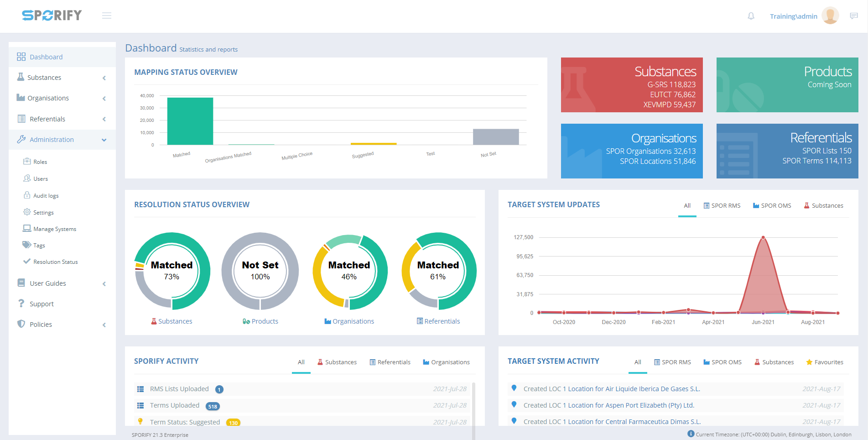Toggle the sidebar hamburger menu
The image size is (868, 440).
coord(107,16)
